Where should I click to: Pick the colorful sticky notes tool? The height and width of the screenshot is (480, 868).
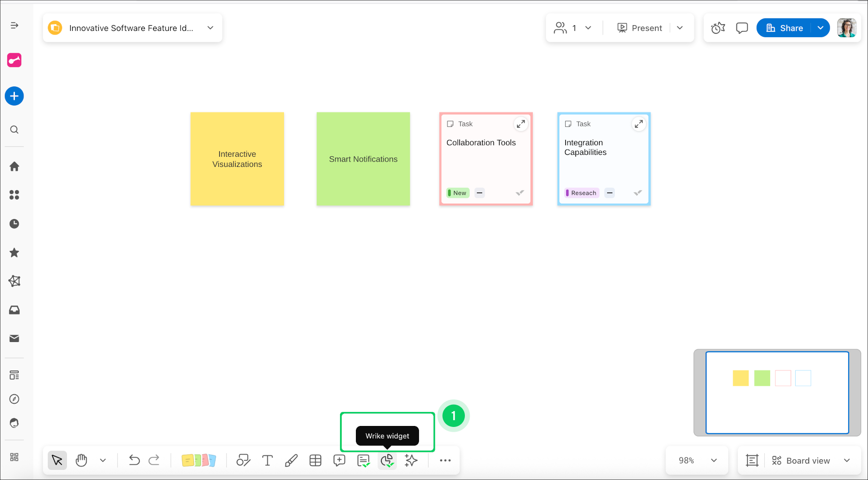199,460
